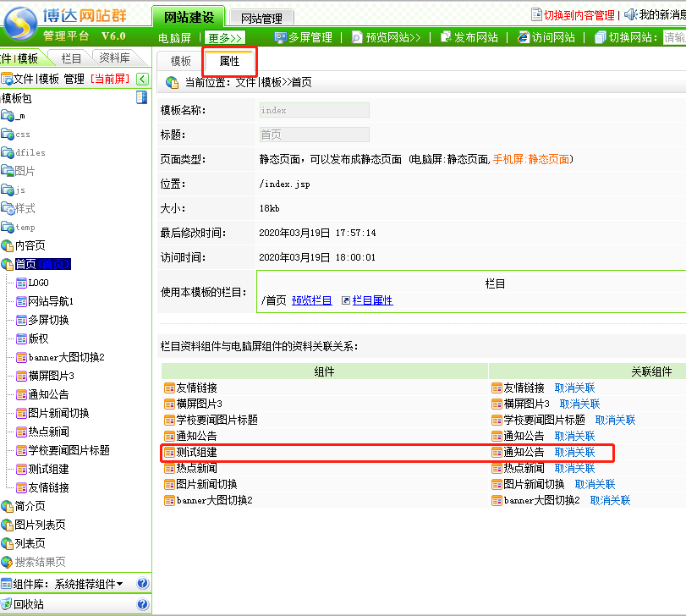Open the 组件库 系统推荐组件 dropdown

pos(88,584)
